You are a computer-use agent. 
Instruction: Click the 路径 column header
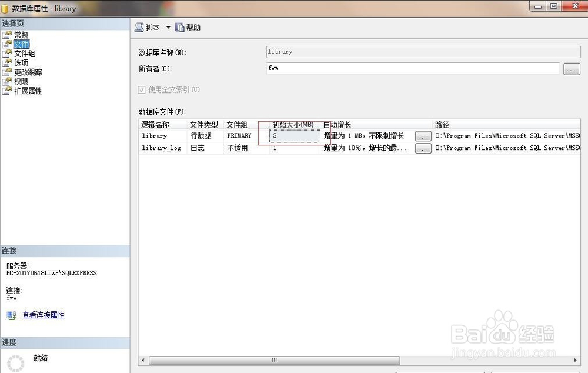(x=507, y=125)
